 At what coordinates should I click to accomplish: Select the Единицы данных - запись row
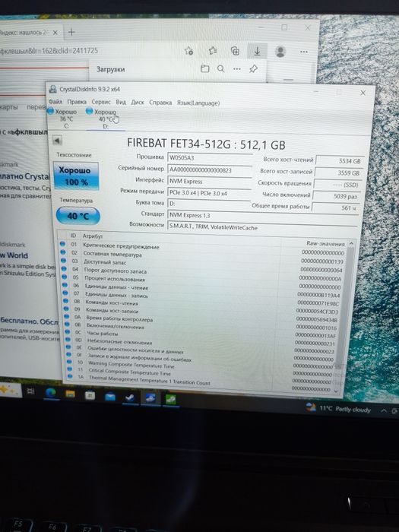[x=203, y=298]
